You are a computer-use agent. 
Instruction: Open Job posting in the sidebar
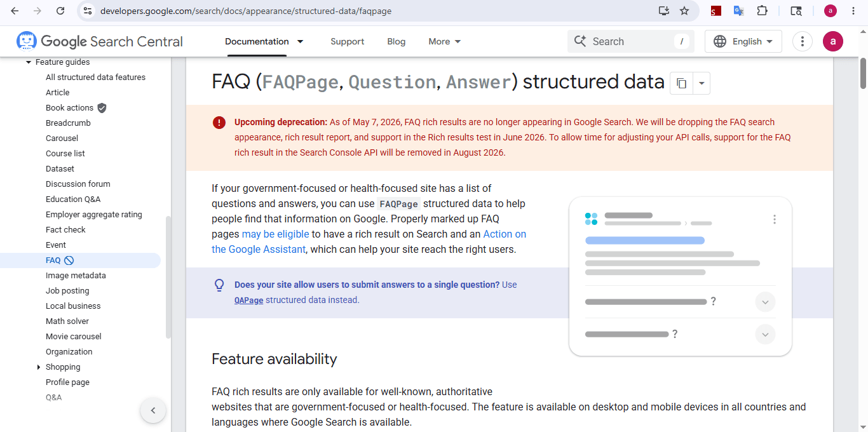[67, 291]
